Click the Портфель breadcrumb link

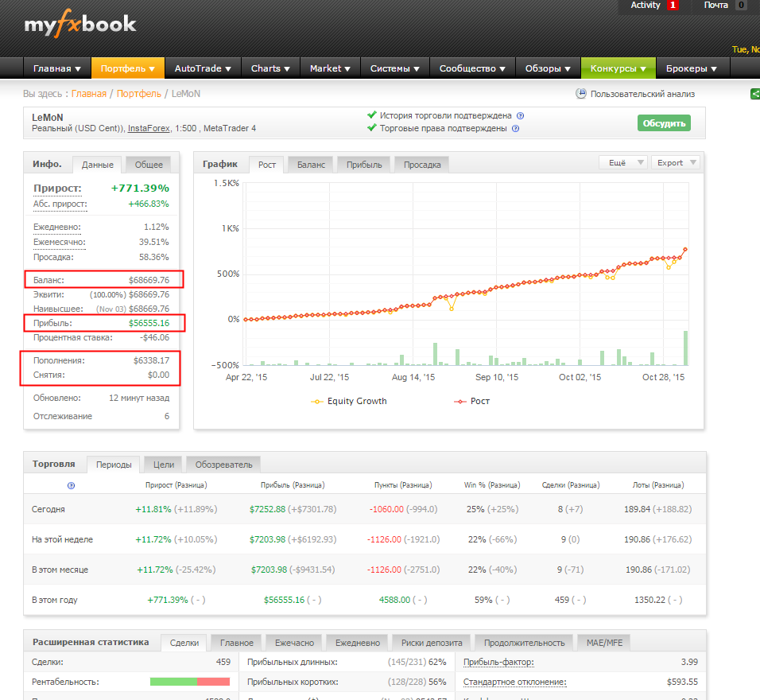click(x=138, y=94)
